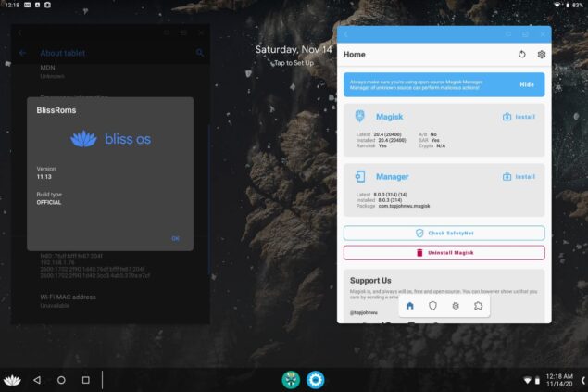Confirm BlissRoms dialog with OK
Screen dimensions: 588x392
175,238
